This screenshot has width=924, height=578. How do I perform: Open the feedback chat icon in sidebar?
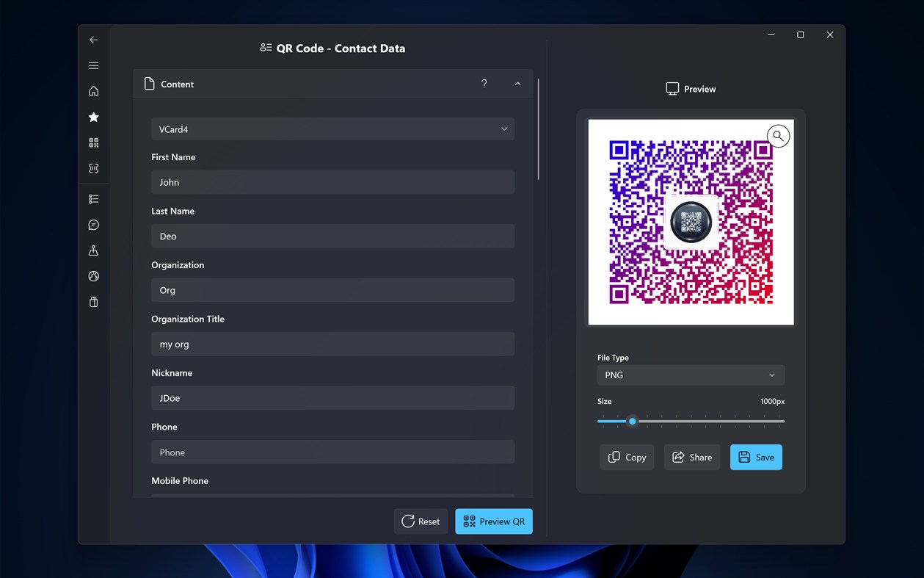tap(93, 225)
